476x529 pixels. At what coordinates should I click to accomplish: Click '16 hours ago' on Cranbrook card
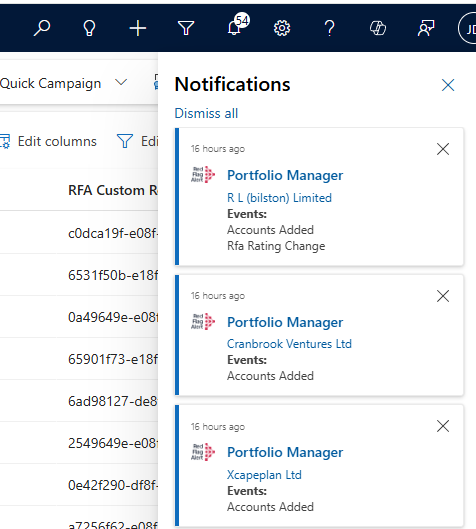(218, 296)
